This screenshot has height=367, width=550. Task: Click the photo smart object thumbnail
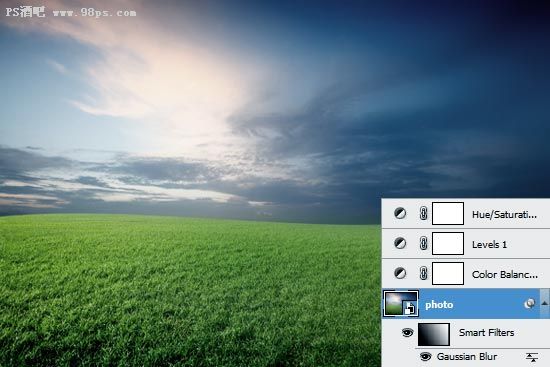pos(400,303)
